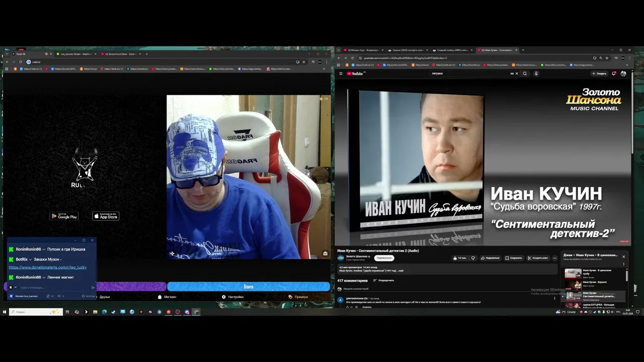The width and height of the screenshot is (644, 362).
Task: Expand the video description with ...ещё
Action: click(x=400, y=270)
